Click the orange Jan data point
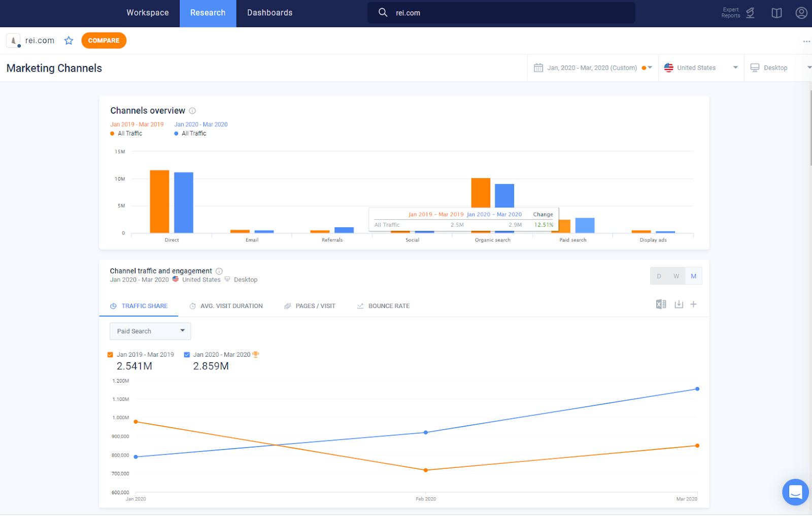The width and height of the screenshot is (812, 516). [x=136, y=422]
